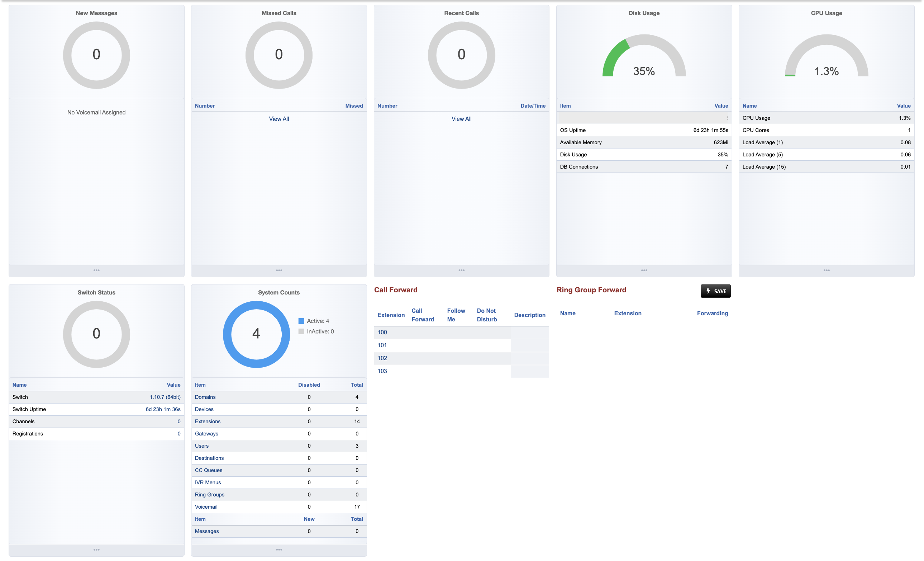The image size is (924, 561).
Task: Toggle Follow Me for extension 101
Action: point(456,345)
